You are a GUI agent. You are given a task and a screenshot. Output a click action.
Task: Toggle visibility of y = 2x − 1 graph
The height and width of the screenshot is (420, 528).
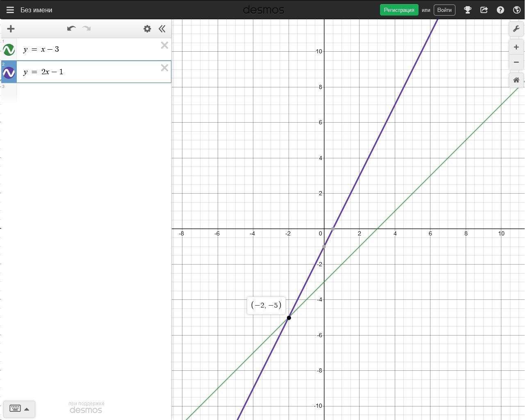tap(9, 73)
